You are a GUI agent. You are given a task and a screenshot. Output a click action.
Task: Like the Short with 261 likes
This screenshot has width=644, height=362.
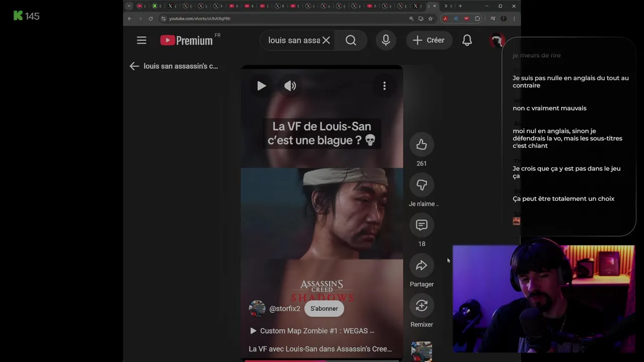pos(422,145)
